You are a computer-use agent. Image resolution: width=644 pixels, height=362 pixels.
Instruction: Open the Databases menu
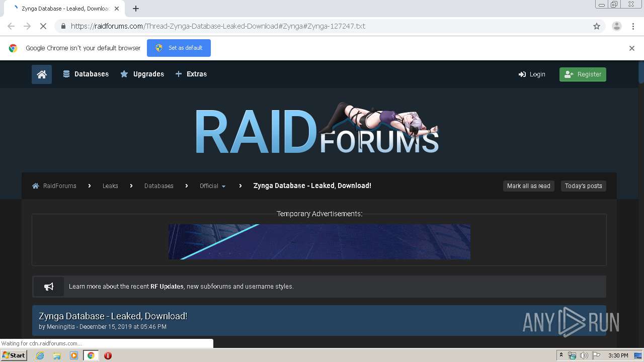tap(86, 74)
